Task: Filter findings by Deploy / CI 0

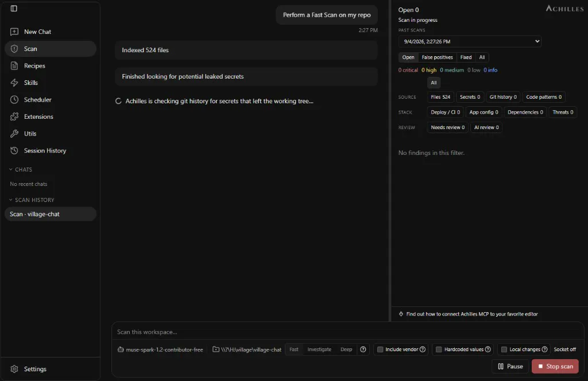Action: 445,112
